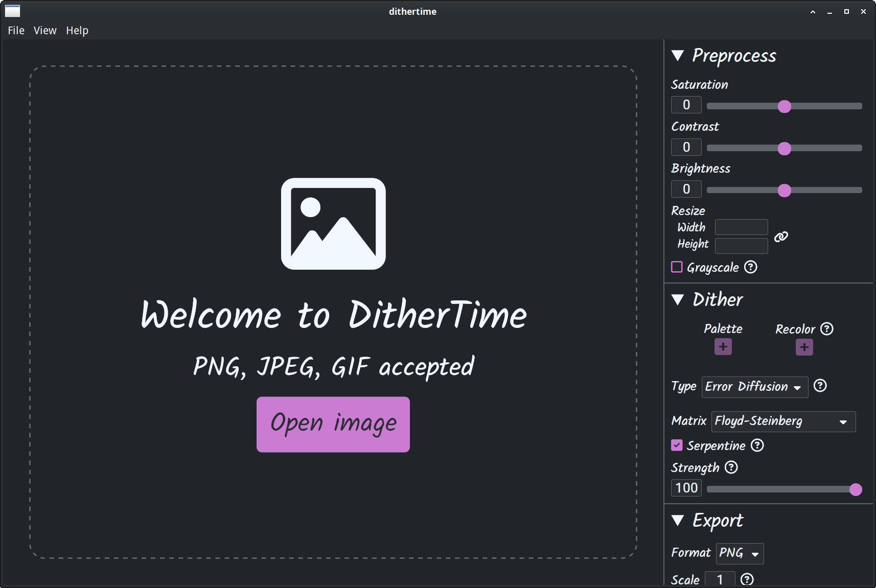Enable the Grayscale checkbox
The image size is (876, 588).
677,267
